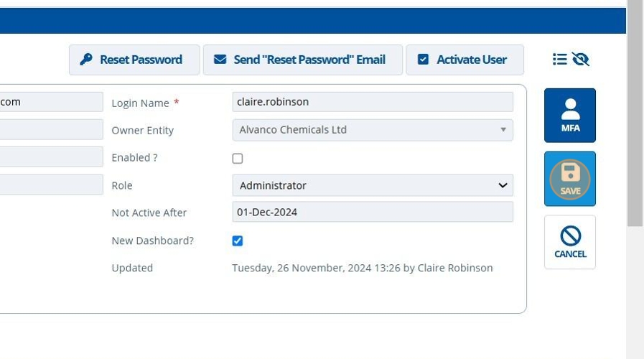Uncheck the New Dashboard checkbox

click(238, 241)
